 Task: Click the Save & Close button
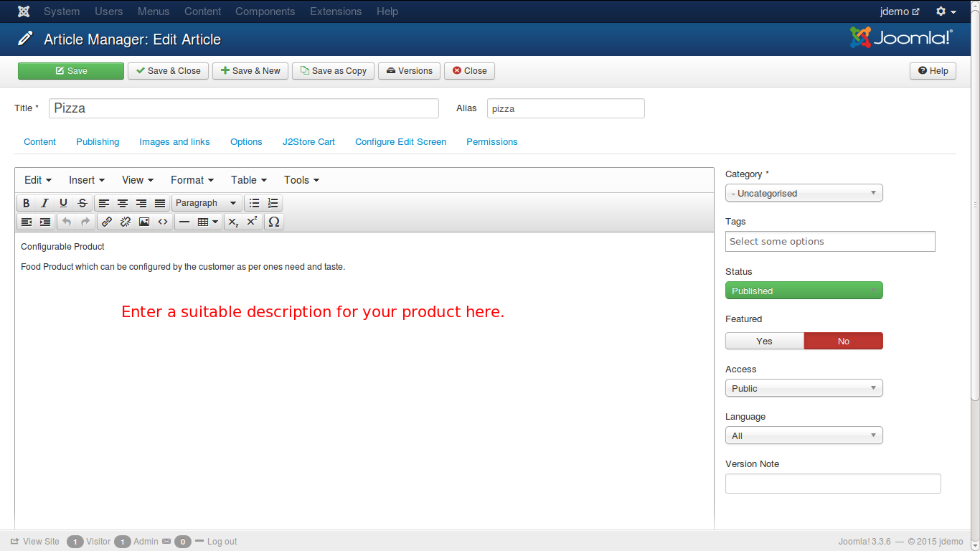click(169, 71)
